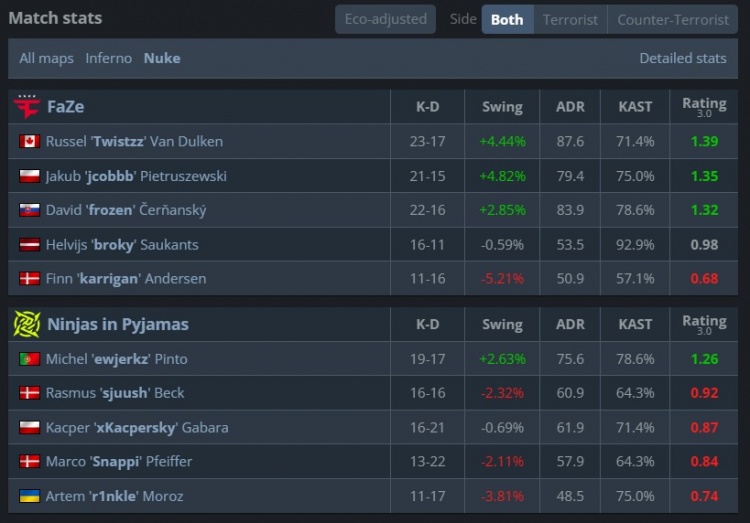Switch side filter to Counter-Terrorist
The width and height of the screenshot is (750, 523).
point(672,19)
